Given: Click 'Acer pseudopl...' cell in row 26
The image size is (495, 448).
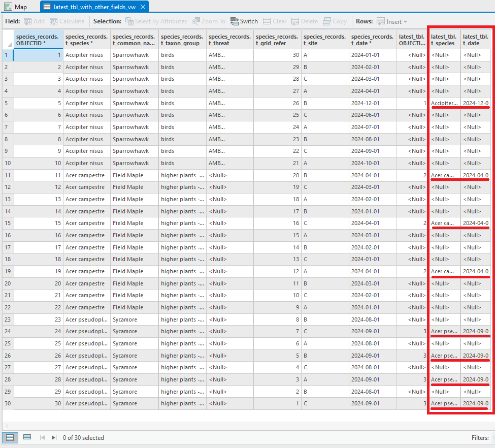Looking at the screenshot, I should pos(87,356).
